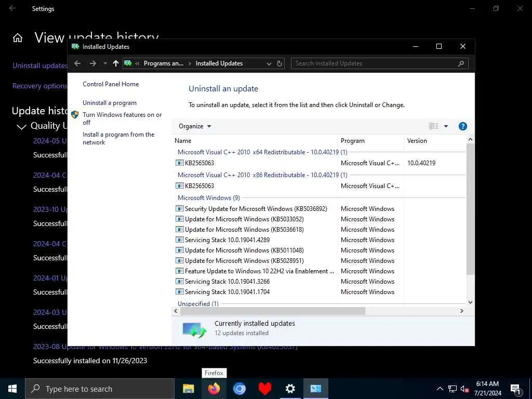Click the network icon in system tray
The height and width of the screenshot is (399, 532).
pyautogui.click(x=453, y=389)
